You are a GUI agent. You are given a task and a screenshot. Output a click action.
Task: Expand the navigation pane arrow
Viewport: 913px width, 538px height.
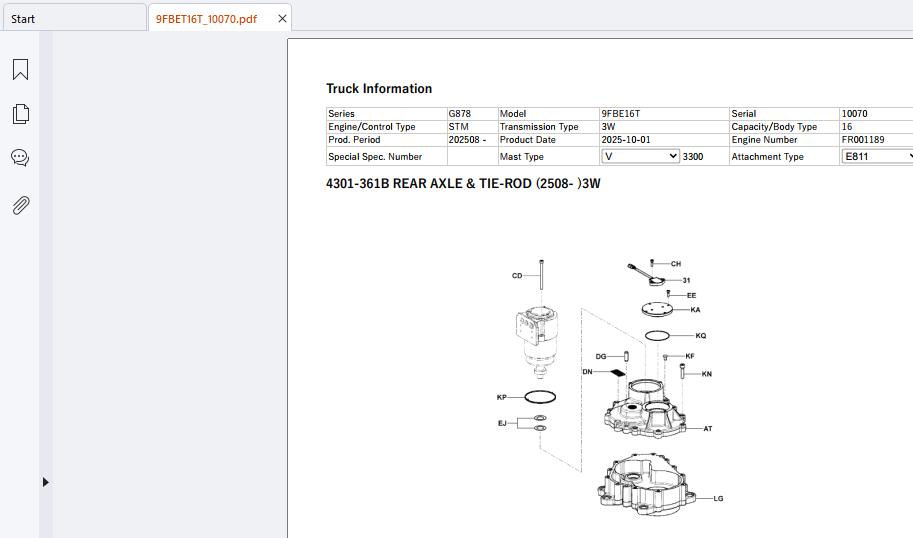45,482
